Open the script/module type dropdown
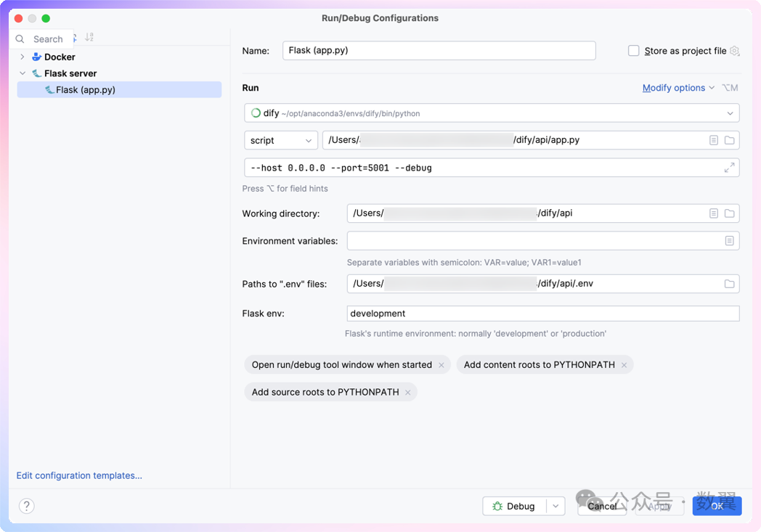This screenshot has width=761, height=532. pyautogui.click(x=281, y=140)
